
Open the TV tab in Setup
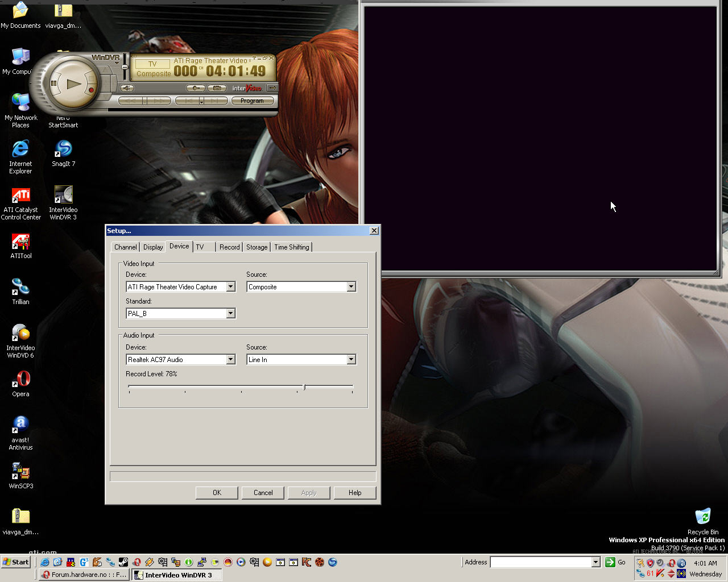pos(200,247)
